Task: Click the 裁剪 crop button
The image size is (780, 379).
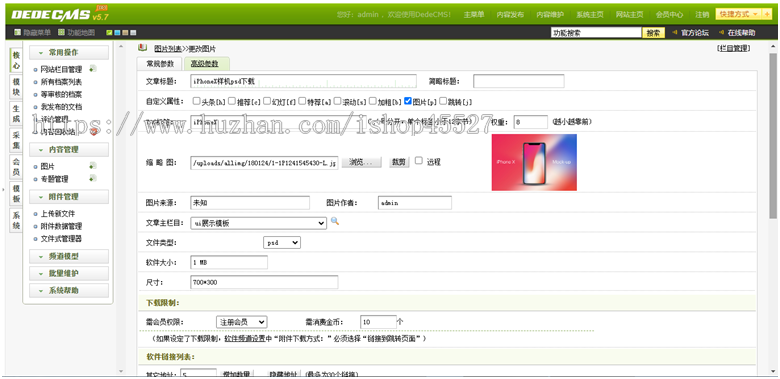Action: pos(399,162)
